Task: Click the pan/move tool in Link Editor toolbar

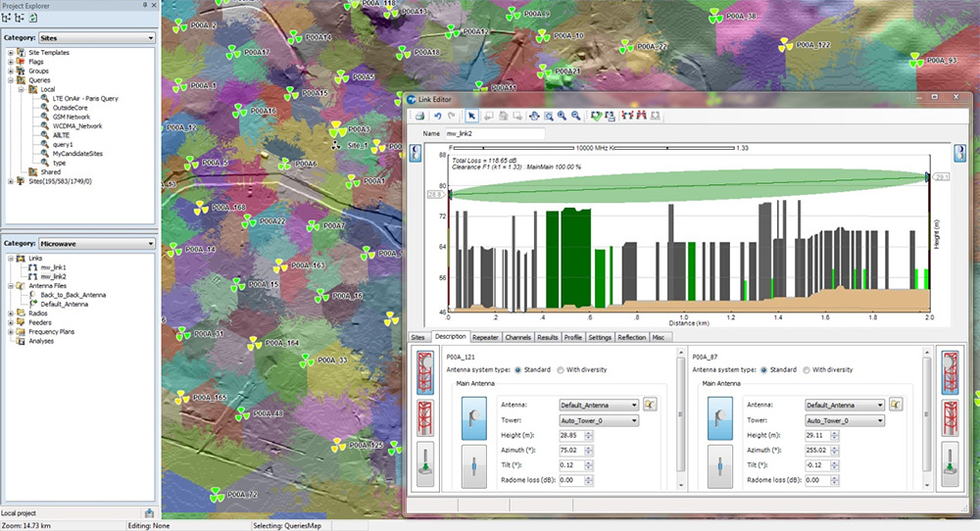Action: [x=534, y=116]
